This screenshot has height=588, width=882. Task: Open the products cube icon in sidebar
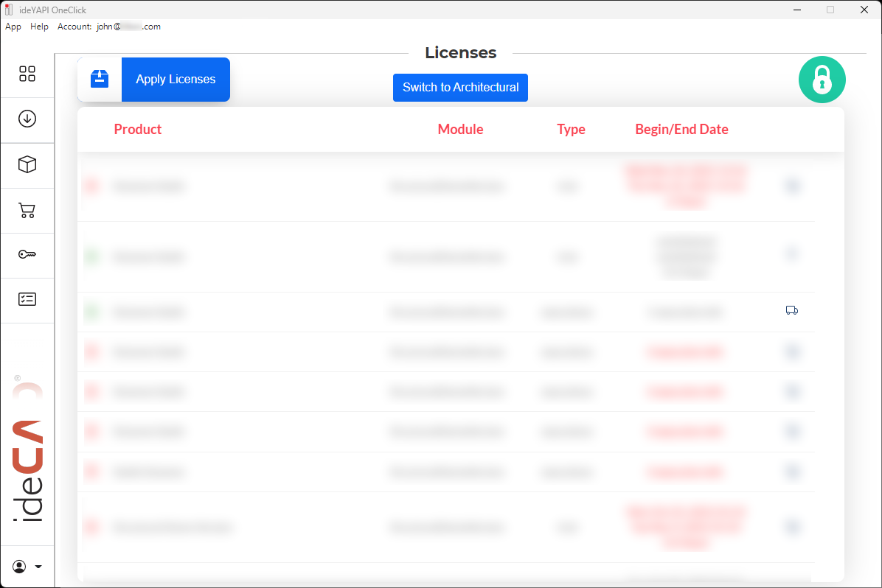27,164
